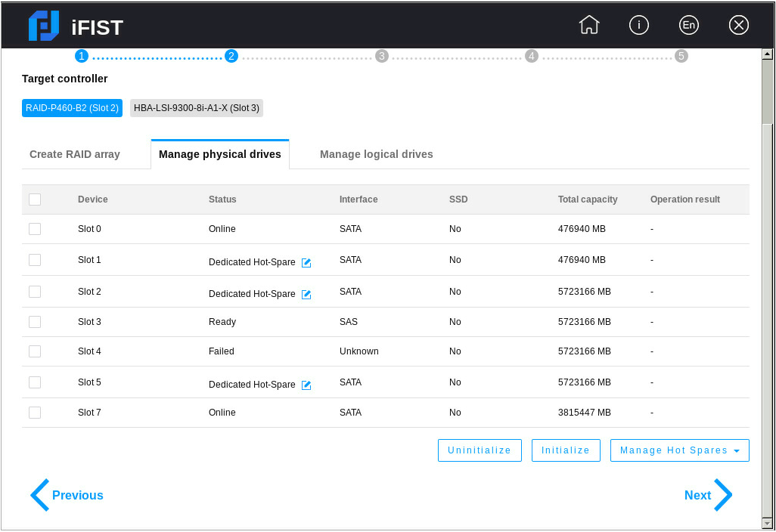This screenshot has width=776, height=532.
Task: Select controller RAID-P460-B2 (Slot 2)
Action: 73,108
